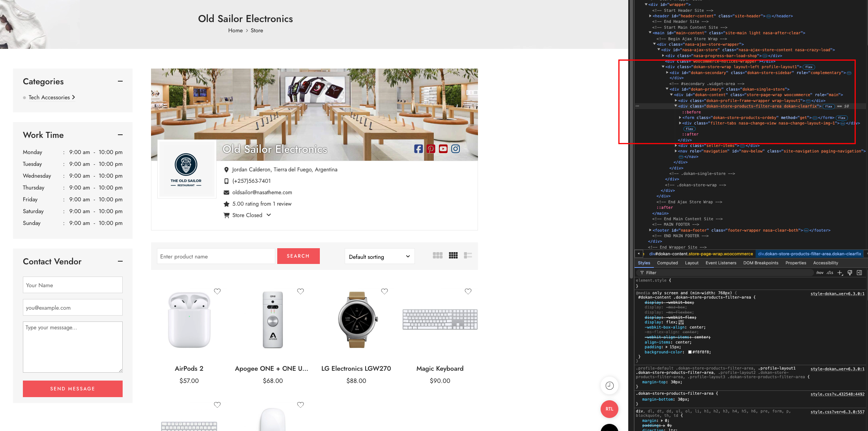Image resolution: width=868 pixels, height=431 pixels.
Task: Switch to the Computed tab
Action: (667, 263)
